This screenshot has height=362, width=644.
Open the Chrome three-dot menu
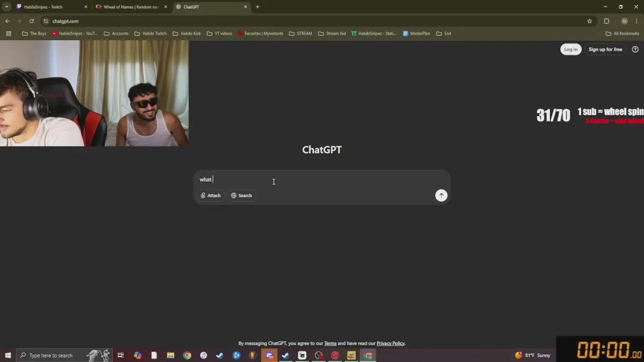[x=636, y=21]
